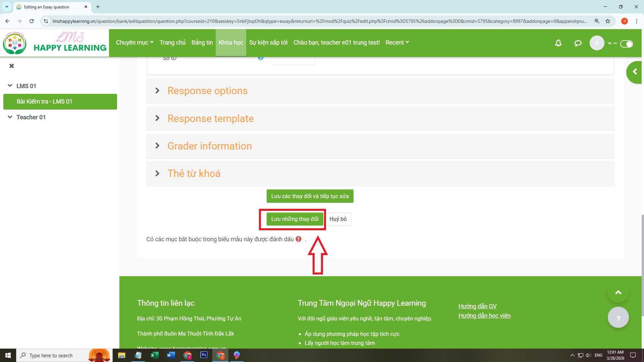Open the Recent dropdown menu
This screenshot has width=644, height=362.
click(397, 43)
